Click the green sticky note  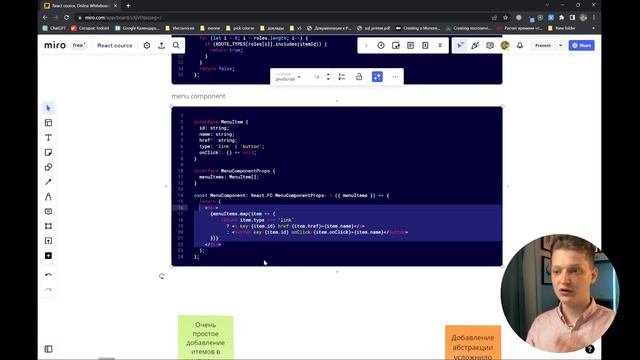coord(206,338)
